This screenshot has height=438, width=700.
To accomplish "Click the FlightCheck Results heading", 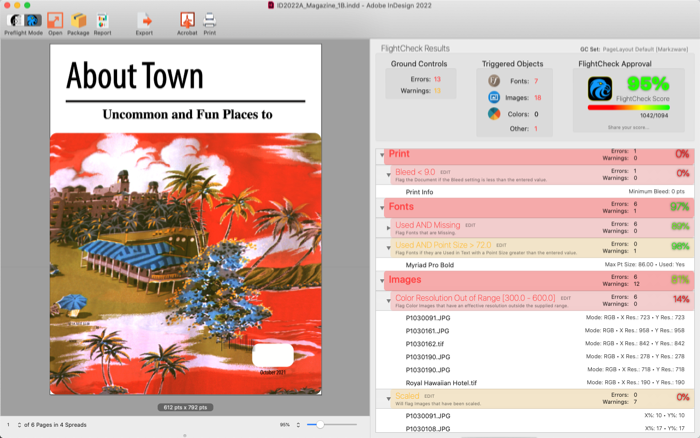I will [415, 48].
